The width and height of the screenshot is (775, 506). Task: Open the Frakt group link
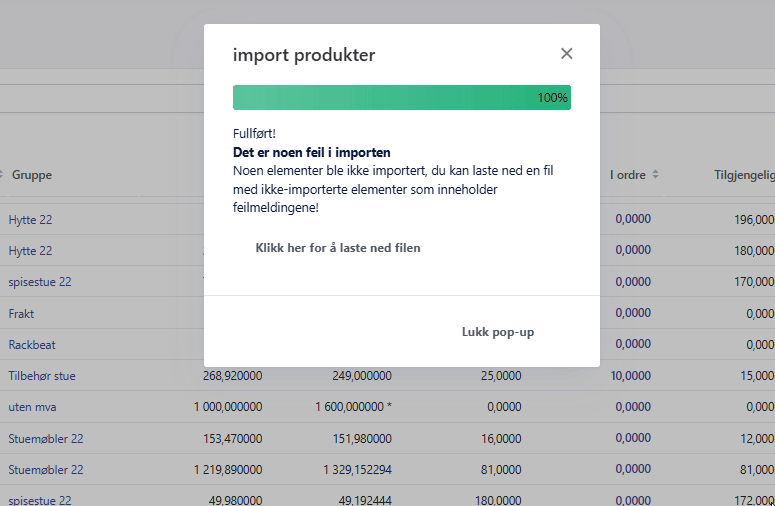pyautogui.click(x=21, y=314)
